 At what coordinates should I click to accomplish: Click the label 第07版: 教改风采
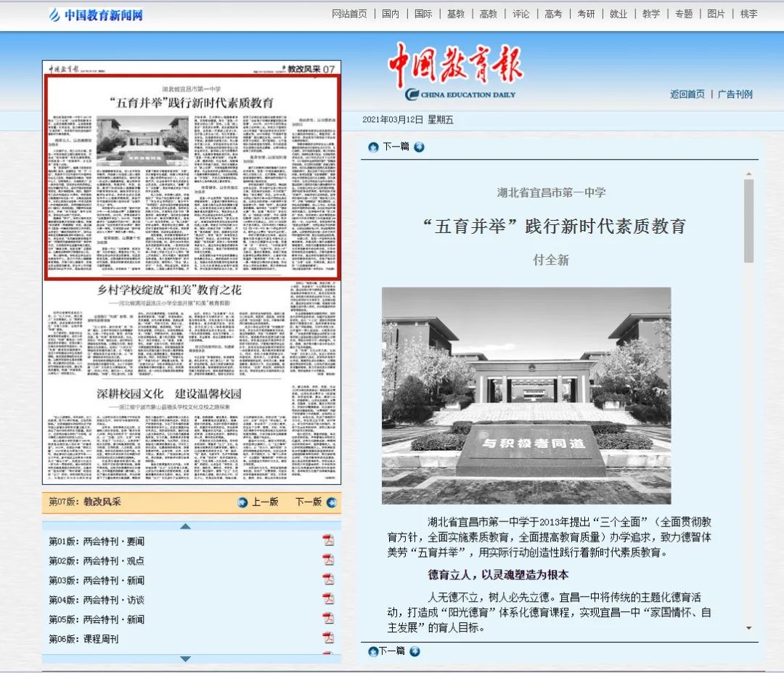(85, 502)
